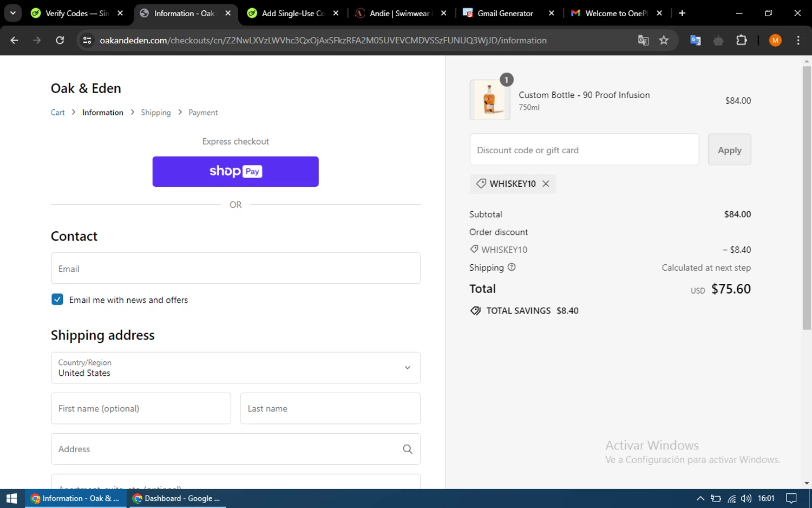Open a new browser tab

click(682, 13)
